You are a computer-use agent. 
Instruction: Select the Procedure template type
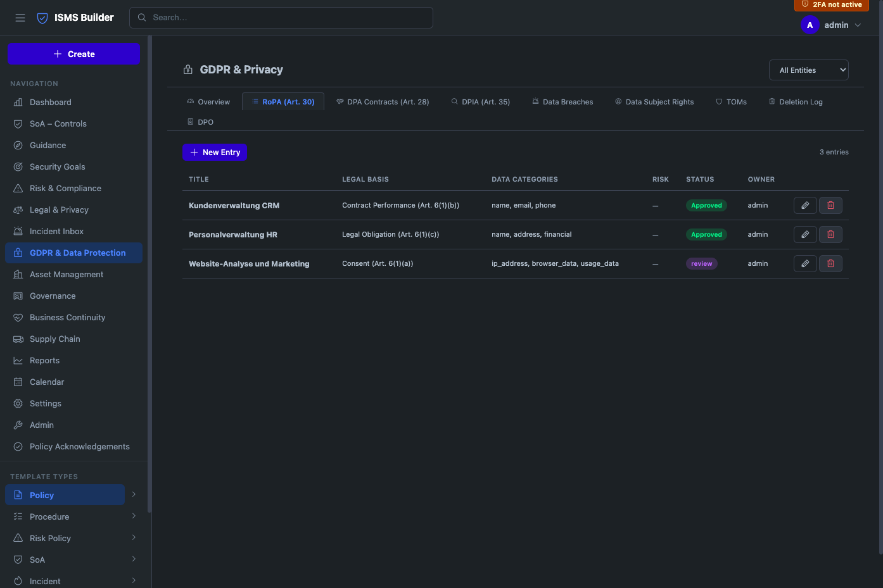click(x=65, y=516)
